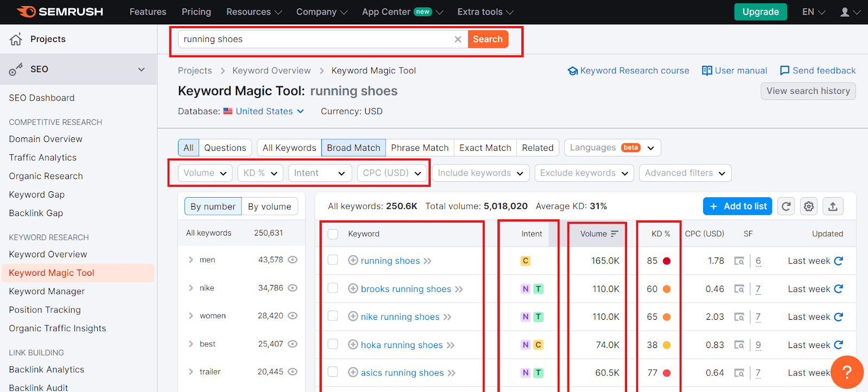Viewport: 868px width, 392px height.
Task: Switch to the Phrase Match tab
Action: pos(420,148)
